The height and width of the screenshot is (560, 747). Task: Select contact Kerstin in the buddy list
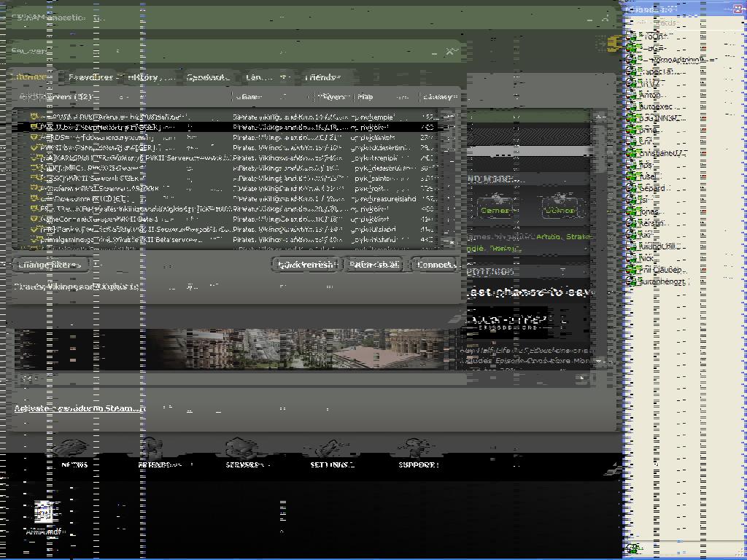click(x=653, y=223)
